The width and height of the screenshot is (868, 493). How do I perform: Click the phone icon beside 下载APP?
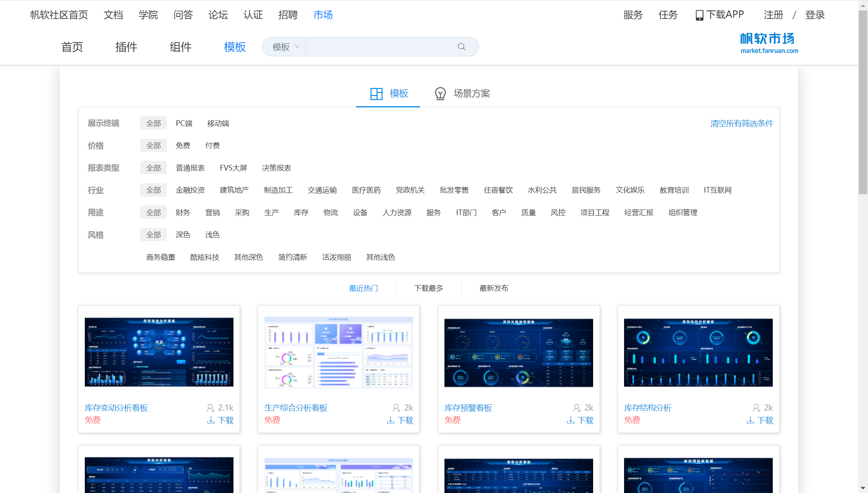pyautogui.click(x=699, y=15)
